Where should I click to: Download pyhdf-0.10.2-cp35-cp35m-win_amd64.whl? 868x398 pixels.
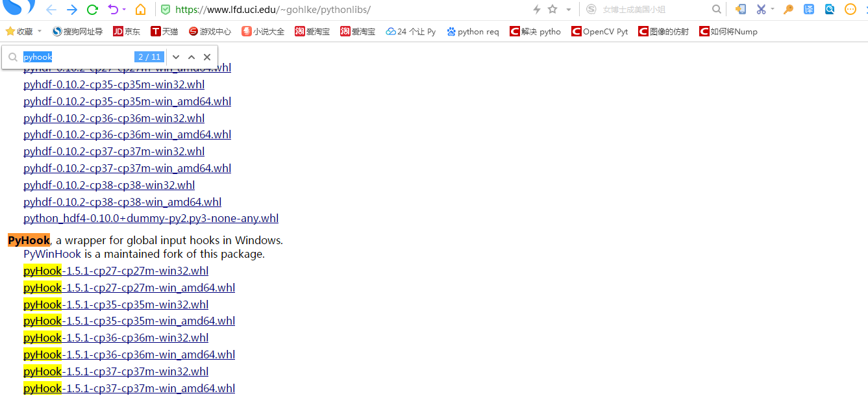point(127,101)
